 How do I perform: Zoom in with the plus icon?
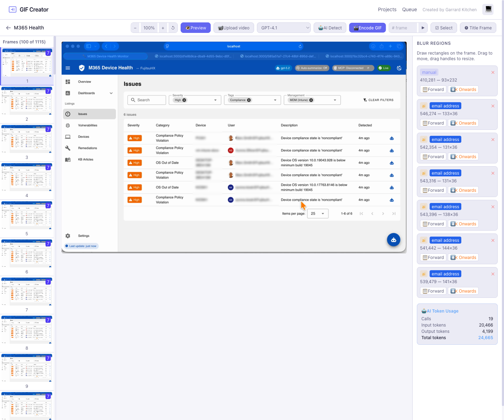click(163, 28)
